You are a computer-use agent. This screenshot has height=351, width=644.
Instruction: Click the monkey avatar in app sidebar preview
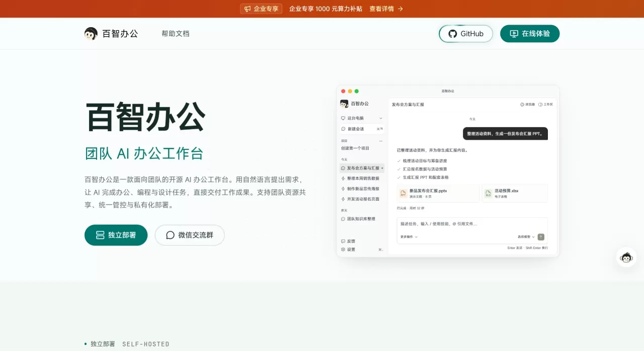point(344,104)
